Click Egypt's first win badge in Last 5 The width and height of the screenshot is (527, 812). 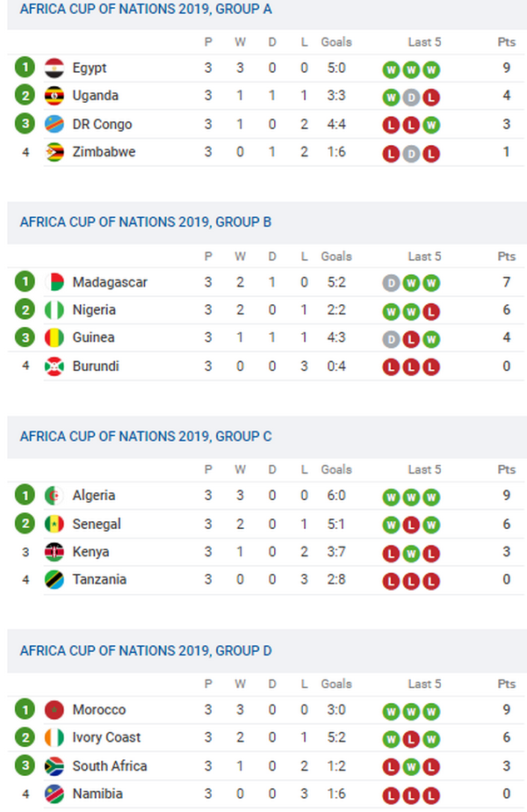pos(391,70)
